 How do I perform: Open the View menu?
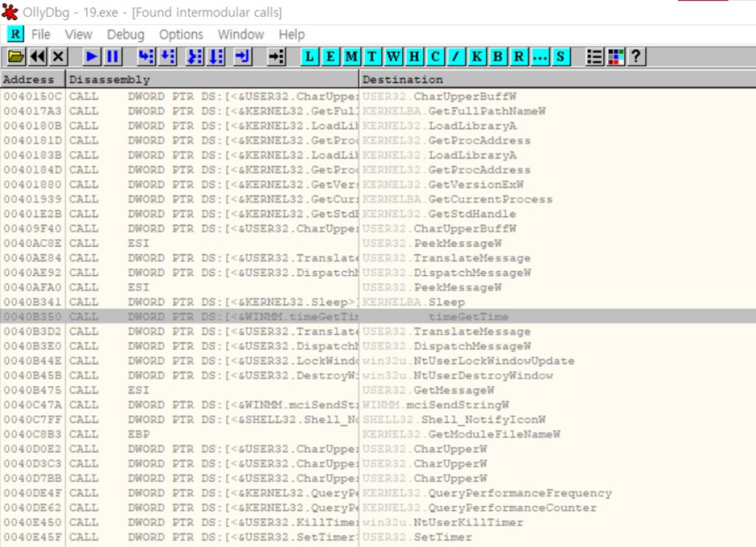coord(79,35)
